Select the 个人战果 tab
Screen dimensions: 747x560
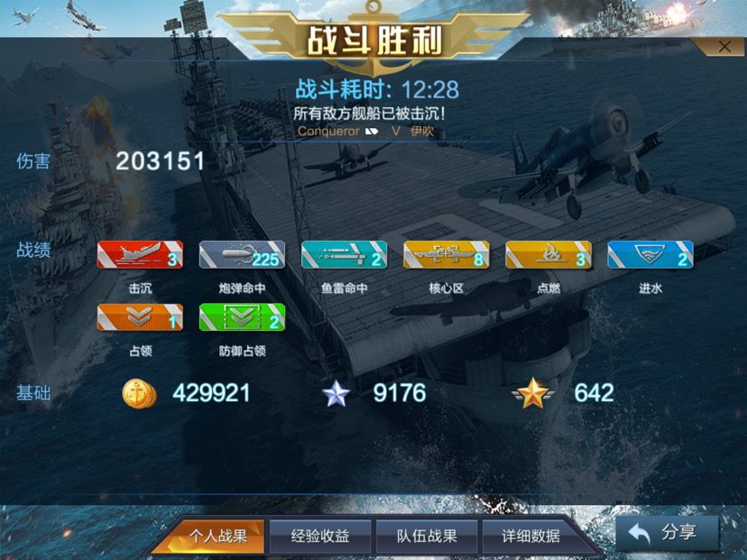click(x=217, y=537)
